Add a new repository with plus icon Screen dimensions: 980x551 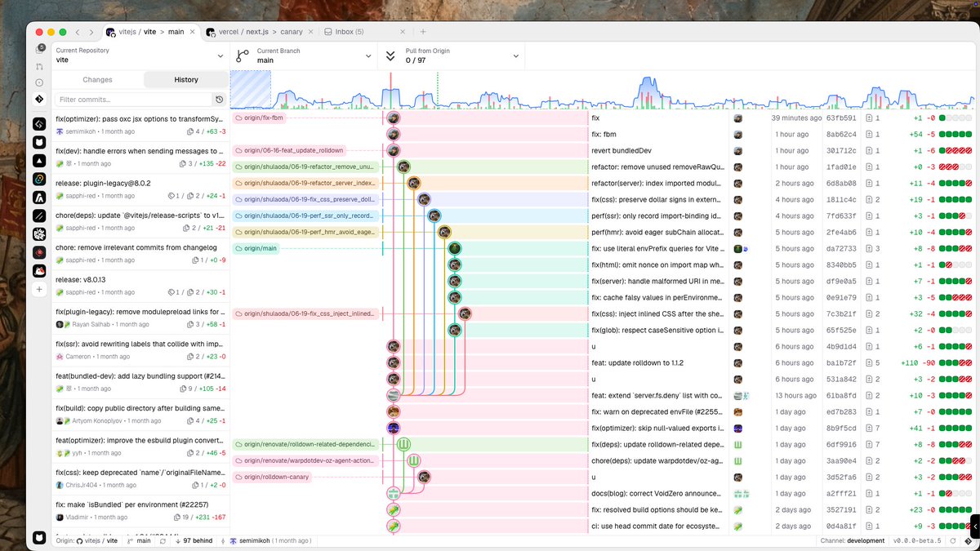click(x=39, y=289)
